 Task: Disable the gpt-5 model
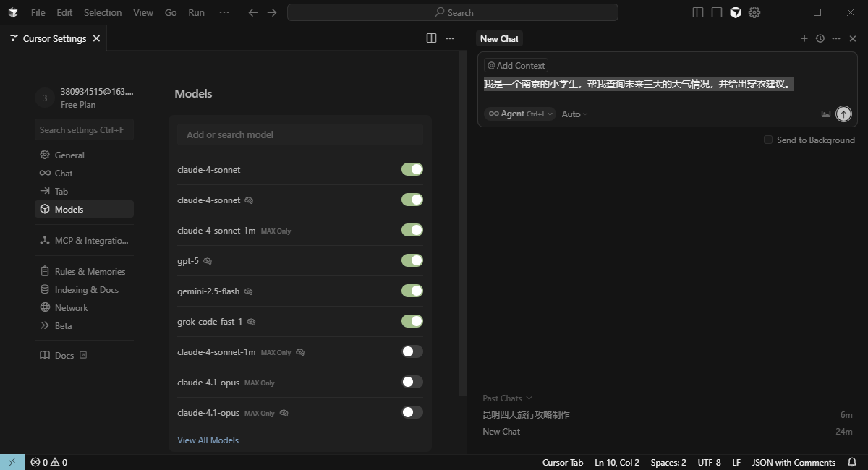412,260
